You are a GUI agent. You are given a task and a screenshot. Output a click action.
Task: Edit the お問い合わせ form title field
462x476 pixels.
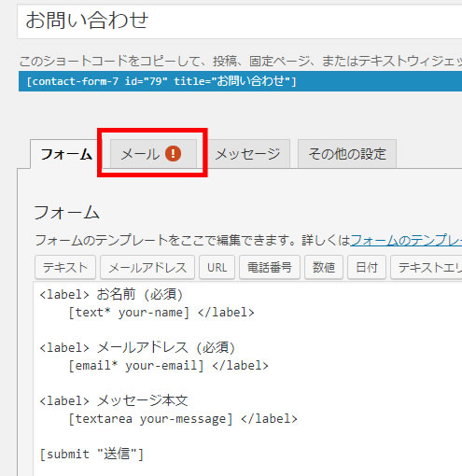tap(240, 21)
